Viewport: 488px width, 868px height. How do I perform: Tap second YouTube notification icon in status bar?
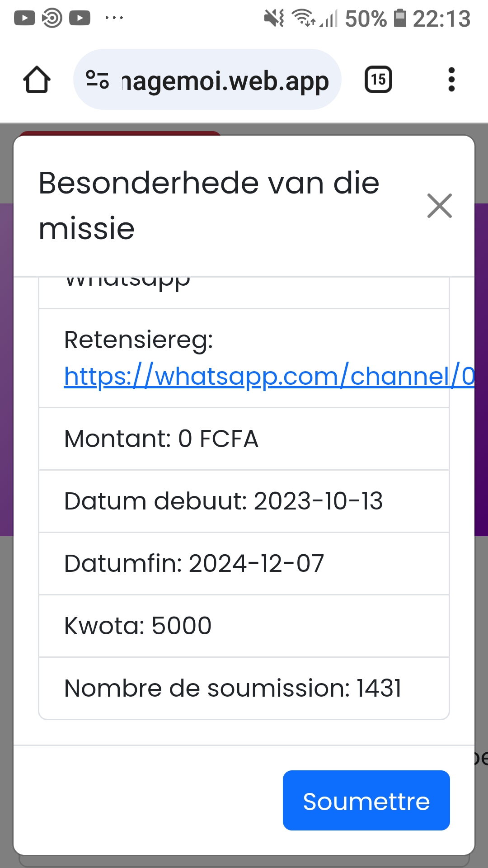[80, 18]
